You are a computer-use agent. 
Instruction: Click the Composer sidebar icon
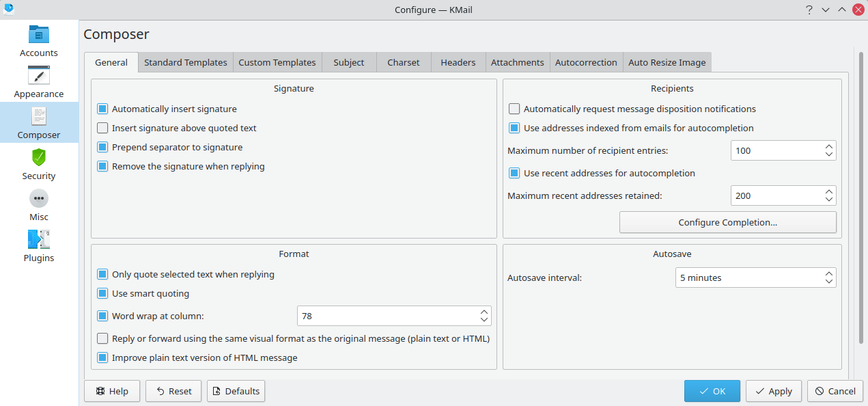click(38, 123)
